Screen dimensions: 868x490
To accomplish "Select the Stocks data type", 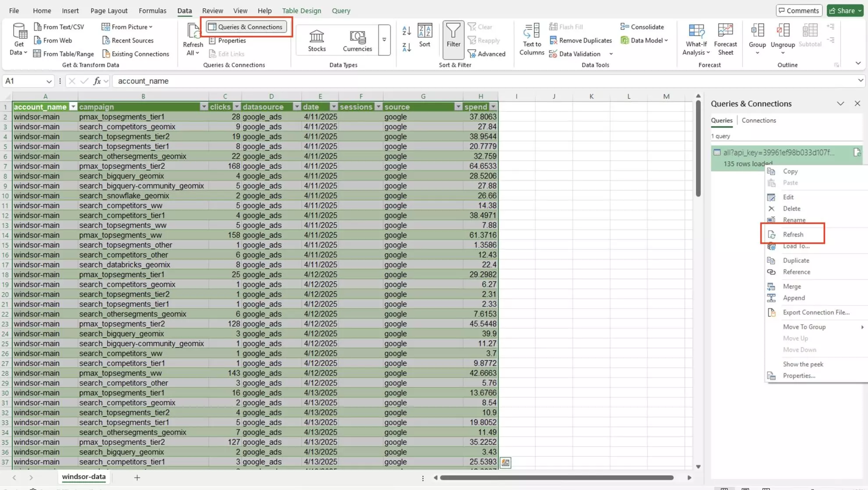I will coord(317,40).
